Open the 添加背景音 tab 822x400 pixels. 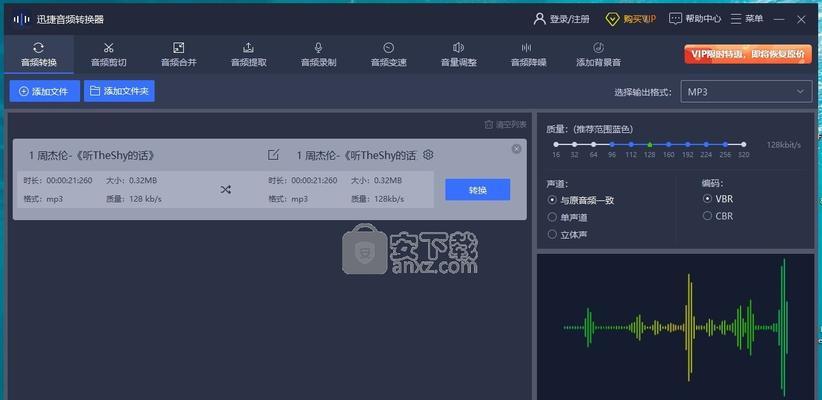tap(598, 55)
